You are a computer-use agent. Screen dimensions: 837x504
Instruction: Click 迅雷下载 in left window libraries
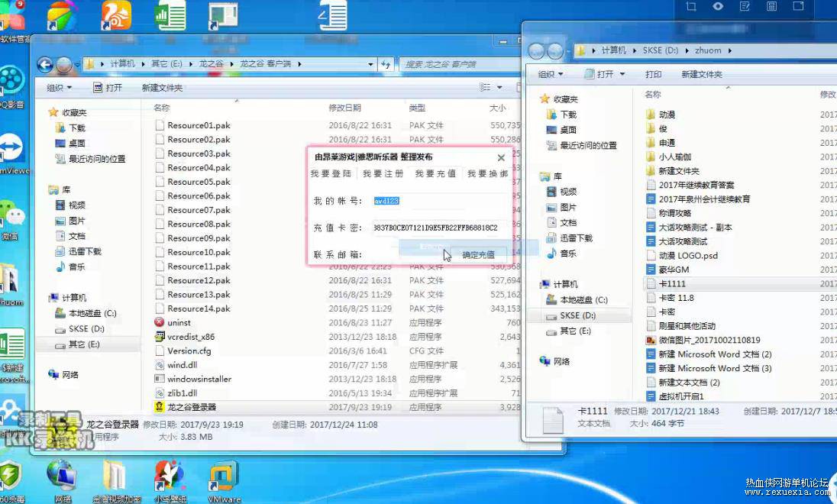85,251
